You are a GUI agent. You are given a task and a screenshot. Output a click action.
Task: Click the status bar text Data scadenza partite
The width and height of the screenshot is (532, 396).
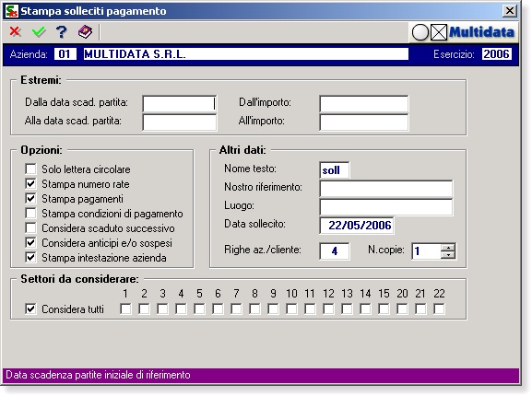click(98, 375)
